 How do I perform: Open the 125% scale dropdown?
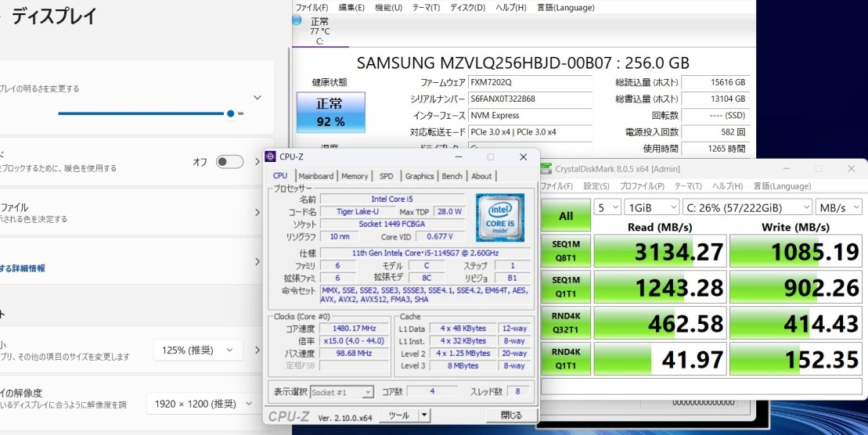tap(196, 351)
